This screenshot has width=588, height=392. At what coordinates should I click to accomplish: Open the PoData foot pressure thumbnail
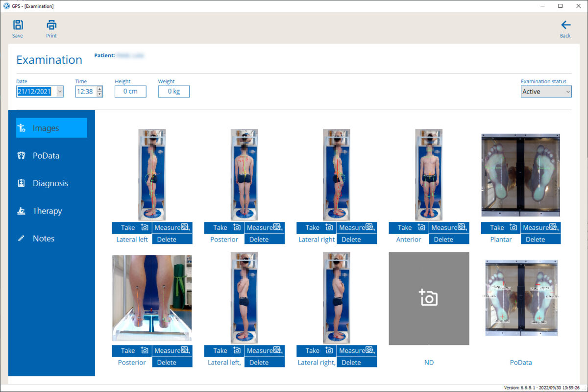coord(521,298)
